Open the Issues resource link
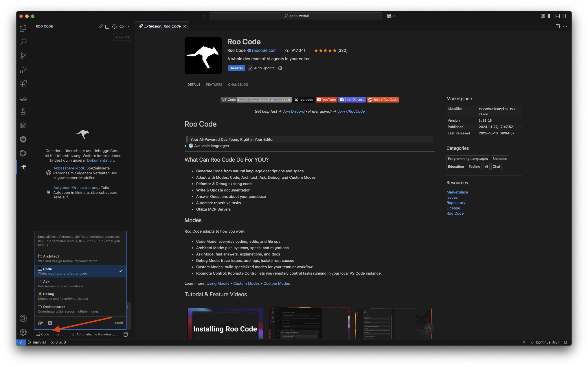The width and height of the screenshot is (588, 367). point(452,198)
